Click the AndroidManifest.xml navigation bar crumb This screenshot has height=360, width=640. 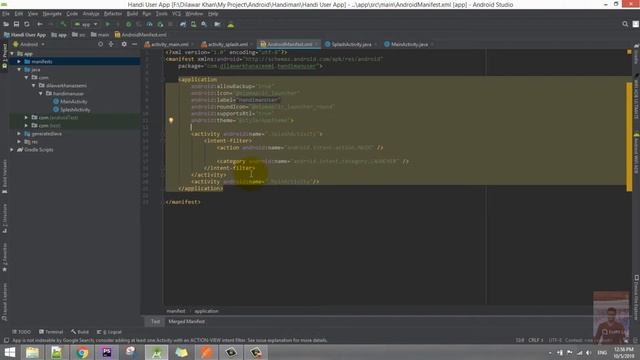click(x=140, y=35)
